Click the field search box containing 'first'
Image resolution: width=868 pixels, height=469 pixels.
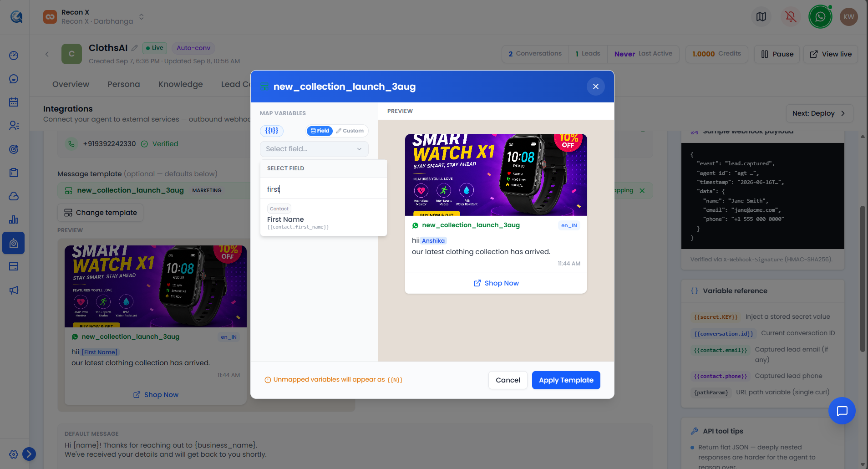tap(324, 189)
